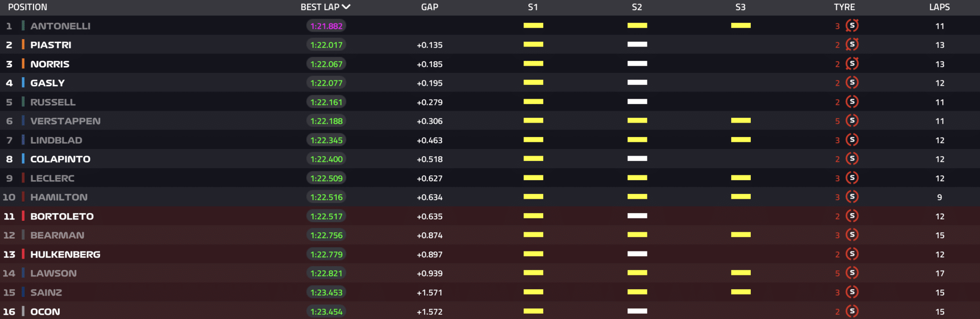Image resolution: width=980 pixels, height=319 pixels.
Task: Click Hamilton's soft tyre icon
Action: click(x=852, y=197)
